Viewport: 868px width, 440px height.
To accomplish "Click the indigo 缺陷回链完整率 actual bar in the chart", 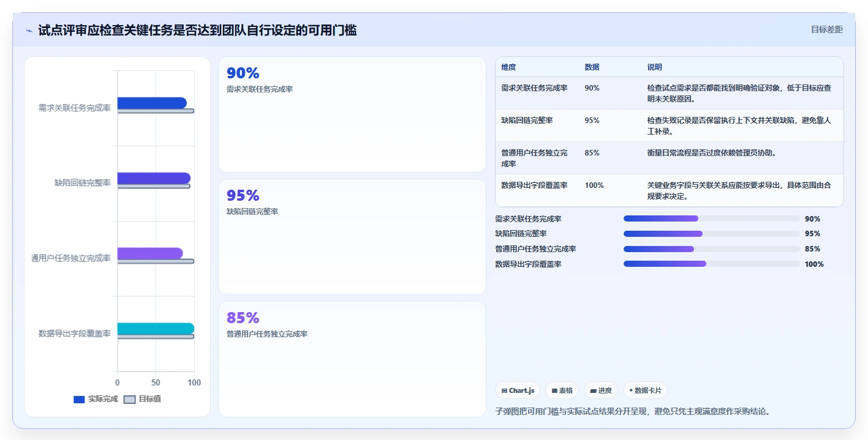I will click(x=154, y=178).
